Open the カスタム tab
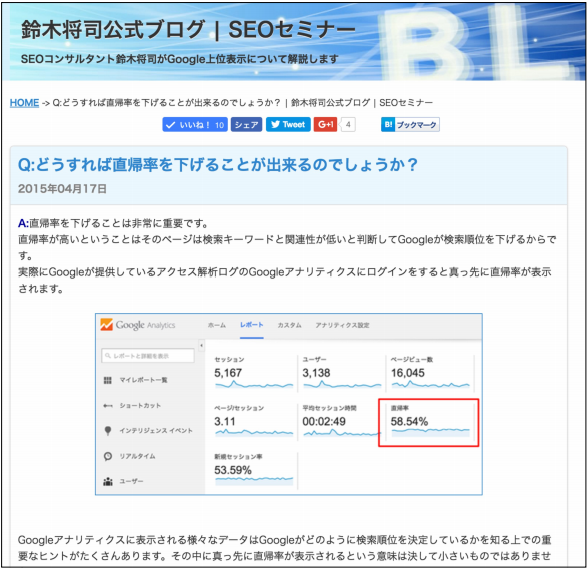 289,325
